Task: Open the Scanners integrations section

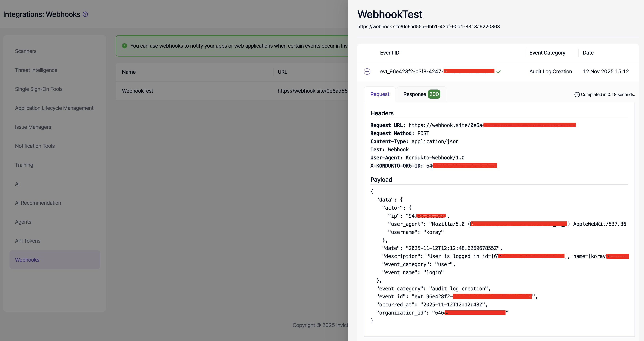Action: [26, 51]
